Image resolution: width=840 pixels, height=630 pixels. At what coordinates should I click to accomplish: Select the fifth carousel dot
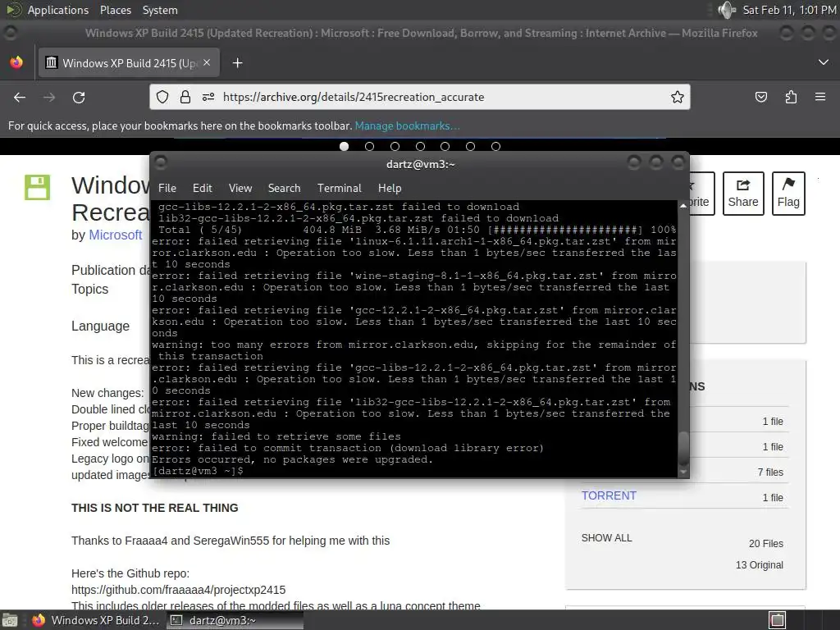pos(445,146)
